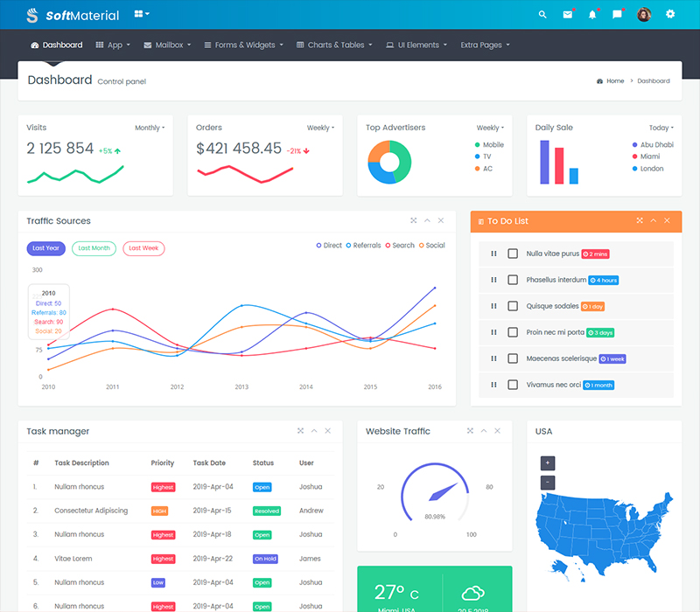Toggle the Search series in chart legend

[400, 246]
